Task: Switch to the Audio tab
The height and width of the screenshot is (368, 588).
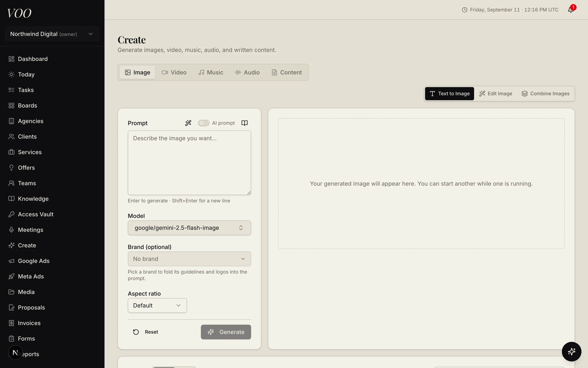Action: (x=247, y=72)
